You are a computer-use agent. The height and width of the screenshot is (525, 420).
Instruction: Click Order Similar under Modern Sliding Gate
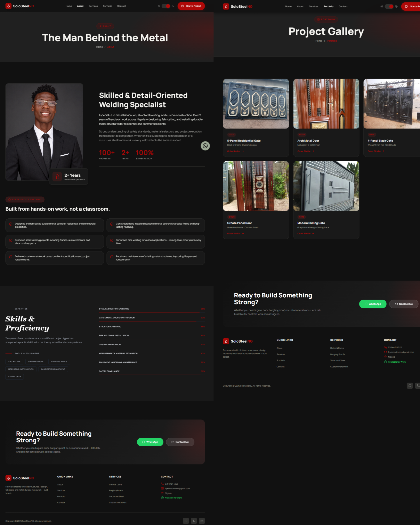(306, 234)
